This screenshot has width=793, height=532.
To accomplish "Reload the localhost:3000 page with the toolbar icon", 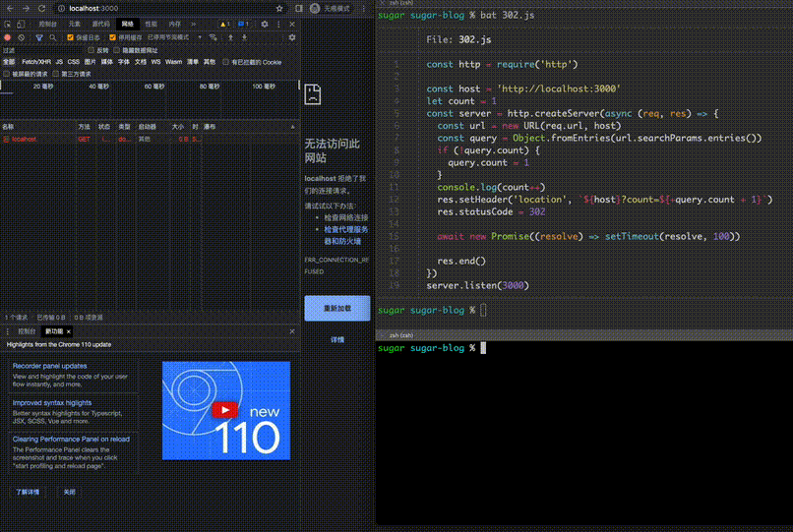I will pyautogui.click(x=41, y=9).
